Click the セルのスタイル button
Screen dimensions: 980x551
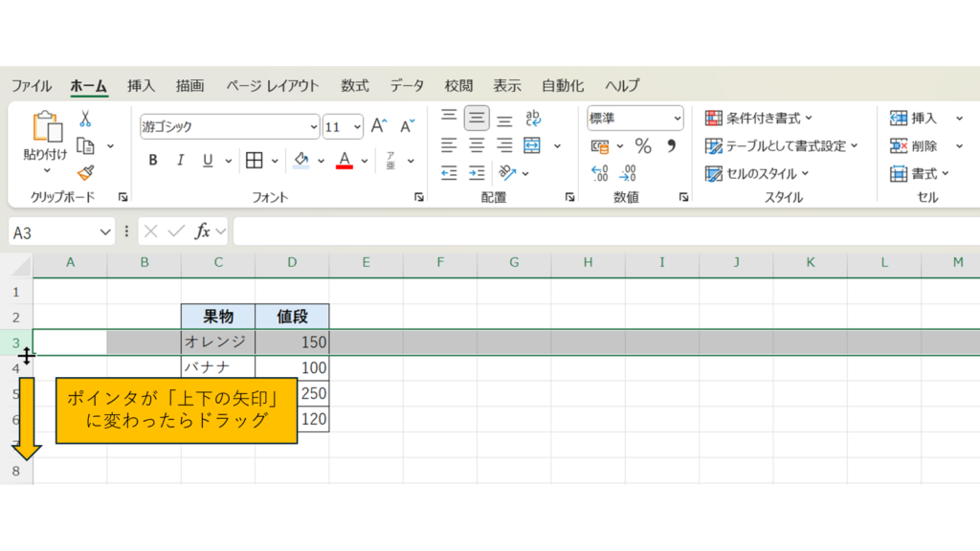(x=757, y=174)
